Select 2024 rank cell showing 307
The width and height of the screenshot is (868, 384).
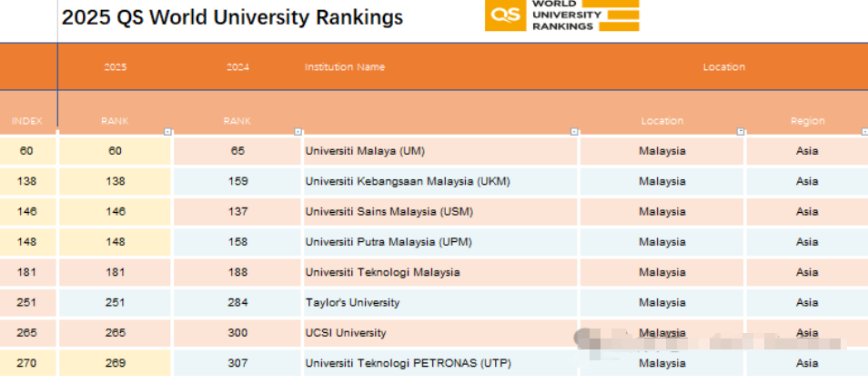[237, 363]
